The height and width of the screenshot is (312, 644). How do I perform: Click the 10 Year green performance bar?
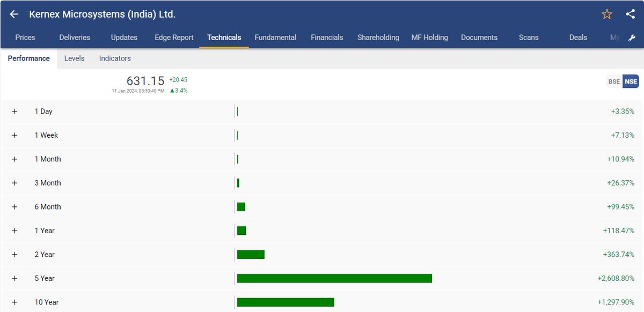286,302
